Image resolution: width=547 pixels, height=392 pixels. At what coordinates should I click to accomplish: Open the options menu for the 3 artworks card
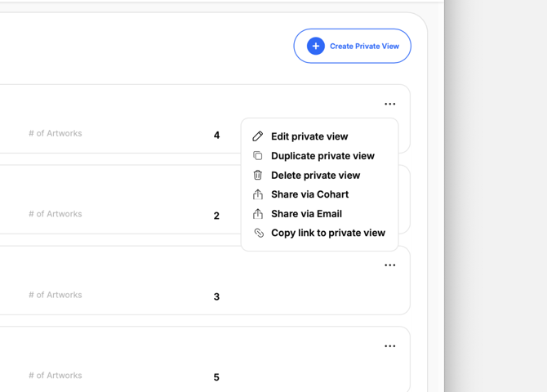[x=390, y=265]
